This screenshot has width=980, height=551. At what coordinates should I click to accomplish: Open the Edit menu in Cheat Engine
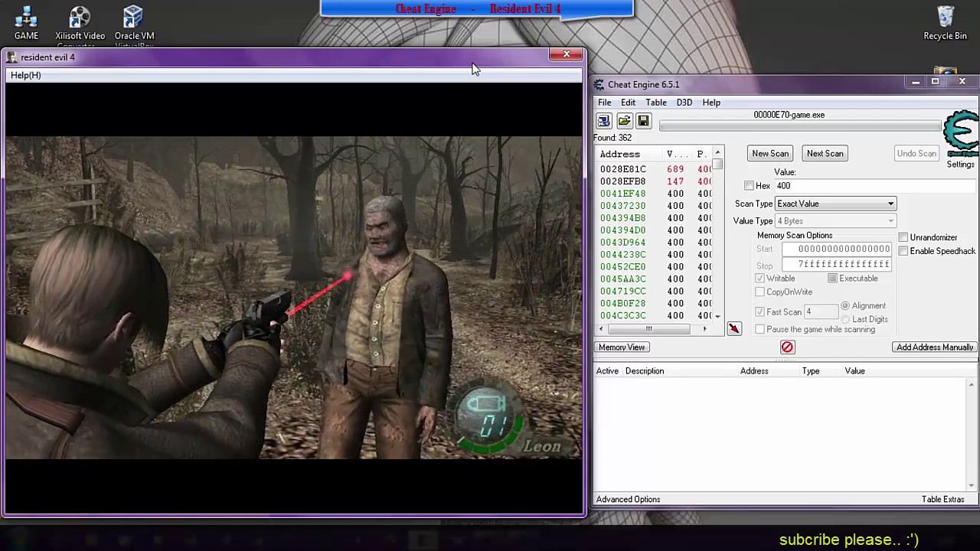coord(628,103)
